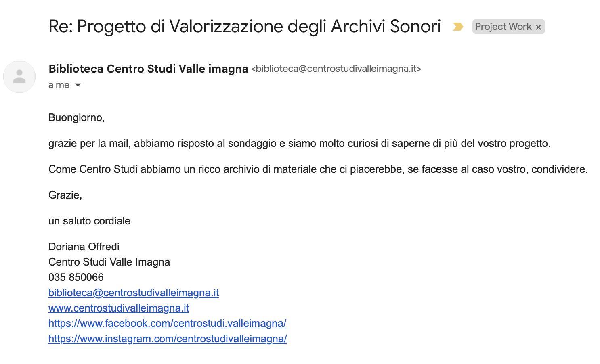
Task: Expand recipient details arrow beside 'a me'
Action: point(78,85)
